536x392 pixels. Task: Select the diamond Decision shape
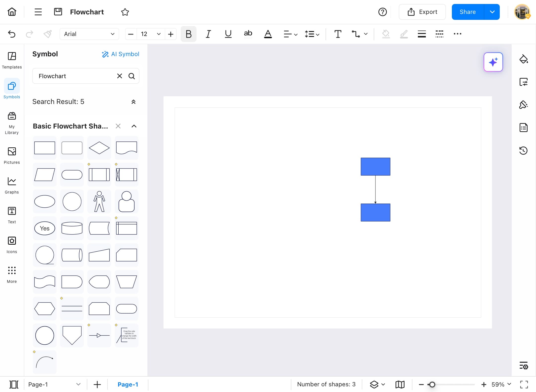click(99, 148)
